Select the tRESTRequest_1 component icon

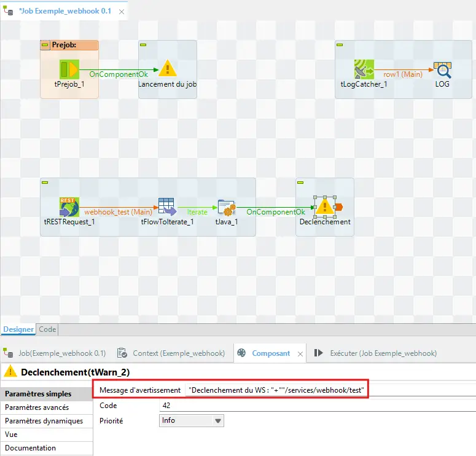pos(69,207)
